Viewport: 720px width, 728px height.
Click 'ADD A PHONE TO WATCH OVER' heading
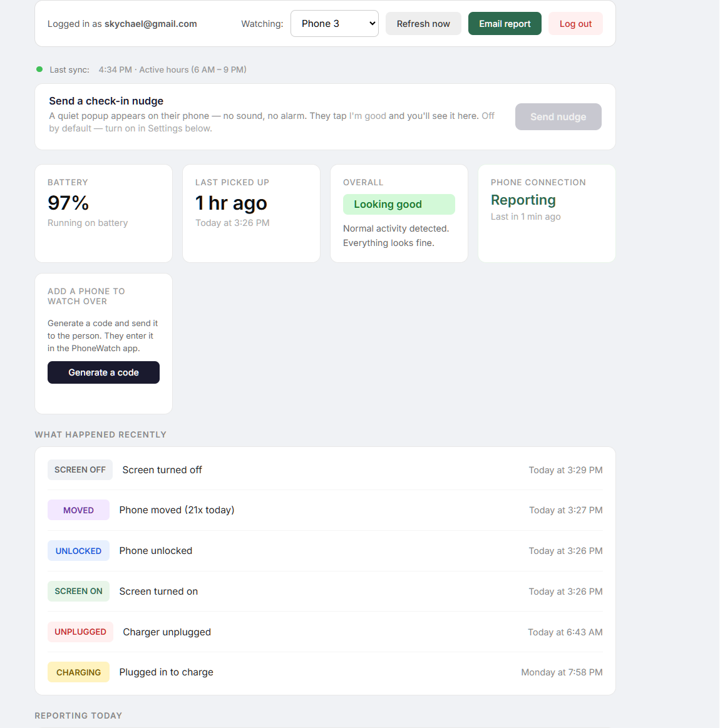(x=86, y=296)
